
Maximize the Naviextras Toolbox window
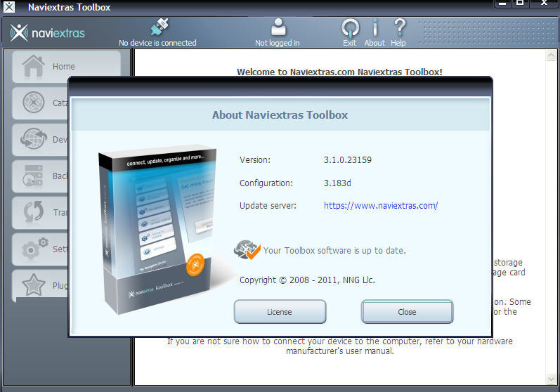(x=520, y=4)
